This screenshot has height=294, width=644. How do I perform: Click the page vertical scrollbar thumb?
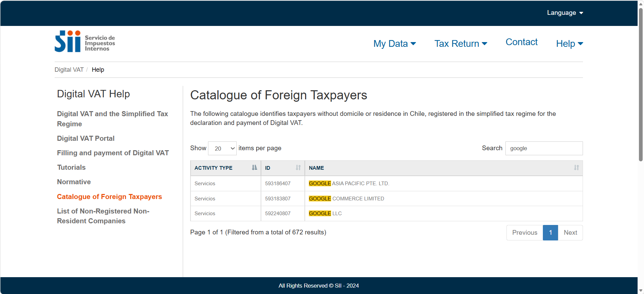(x=641, y=84)
